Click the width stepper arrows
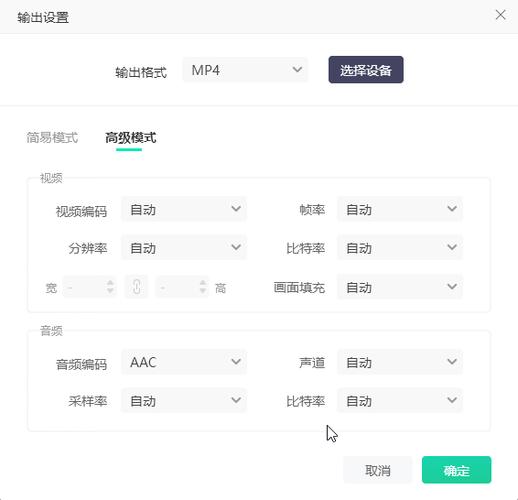This screenshot has height=500, width=518. 110,287
